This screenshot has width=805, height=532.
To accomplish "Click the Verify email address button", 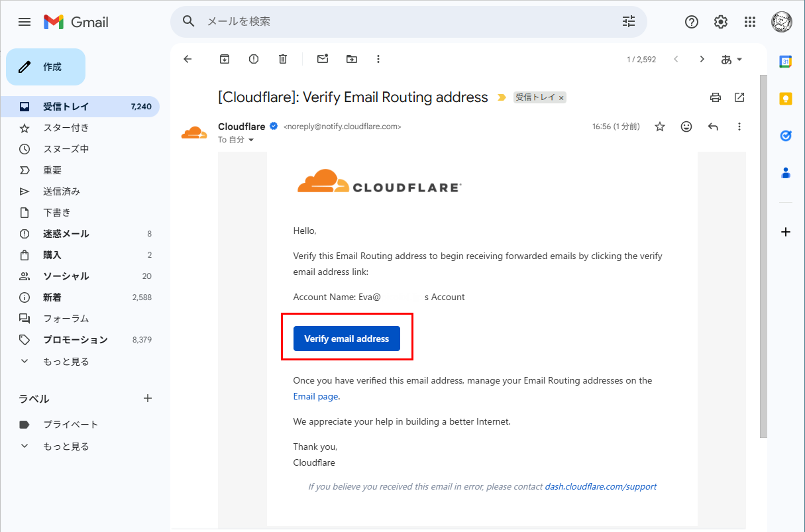I will coord(346,338).
